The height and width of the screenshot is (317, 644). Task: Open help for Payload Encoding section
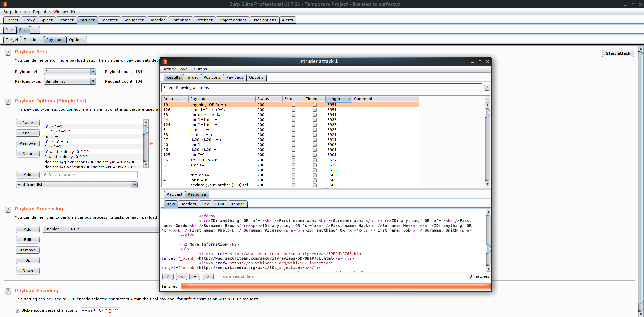coord(8,291)
